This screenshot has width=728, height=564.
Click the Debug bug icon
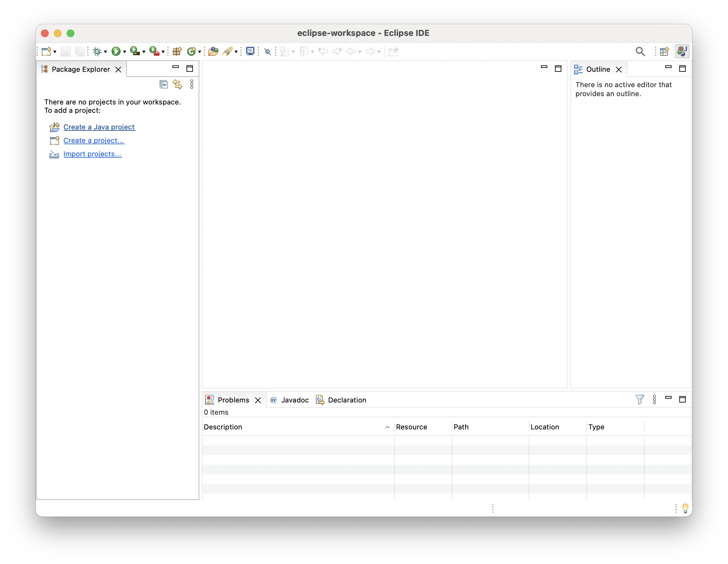click(x=97, y=51)
